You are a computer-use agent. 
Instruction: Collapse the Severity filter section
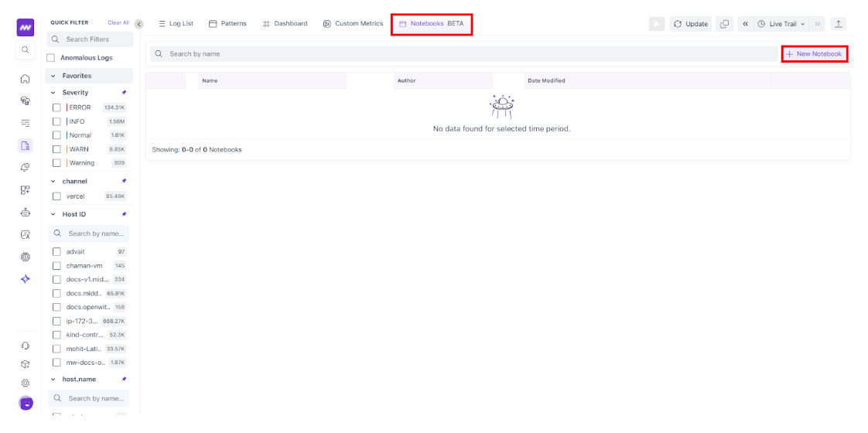pyautogui.click(x=53, y=93)
